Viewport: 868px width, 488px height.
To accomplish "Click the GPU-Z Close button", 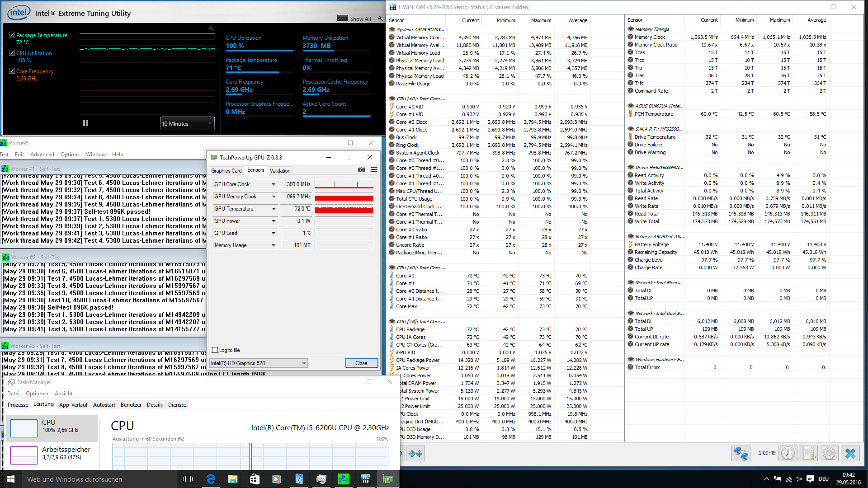I will click(361, 363).
